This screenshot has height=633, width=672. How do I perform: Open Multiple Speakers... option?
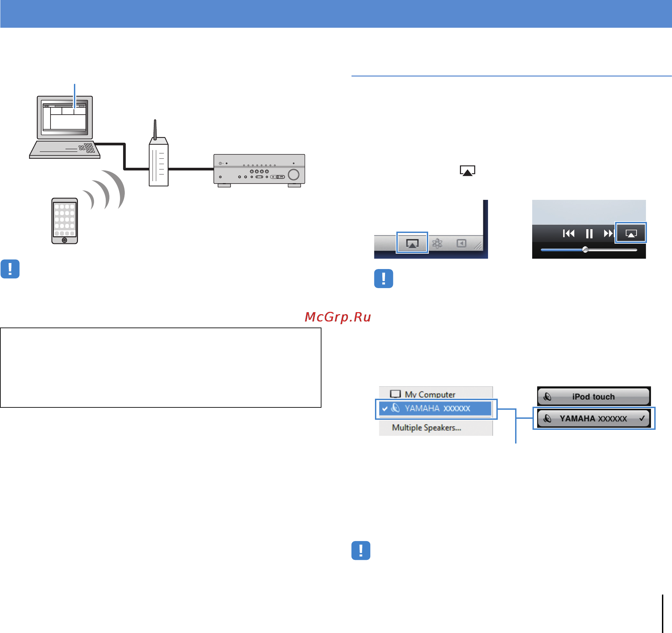pyautogui.click(x=426, y=428)
